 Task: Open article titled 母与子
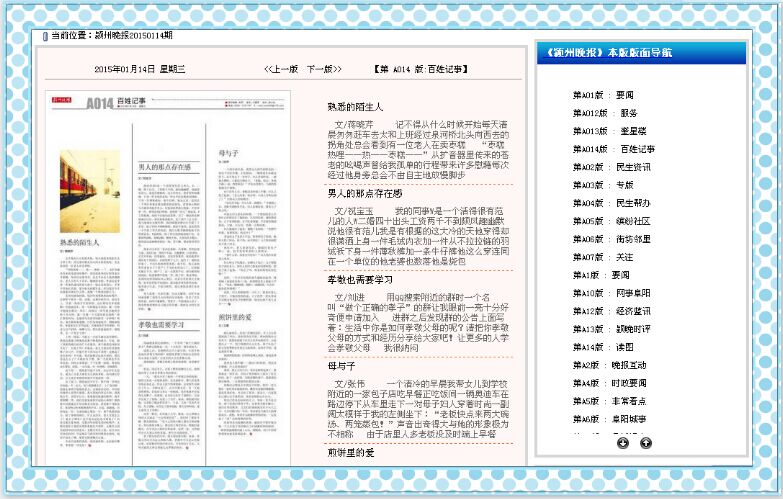pyautogui.click(x=340, y=366)
